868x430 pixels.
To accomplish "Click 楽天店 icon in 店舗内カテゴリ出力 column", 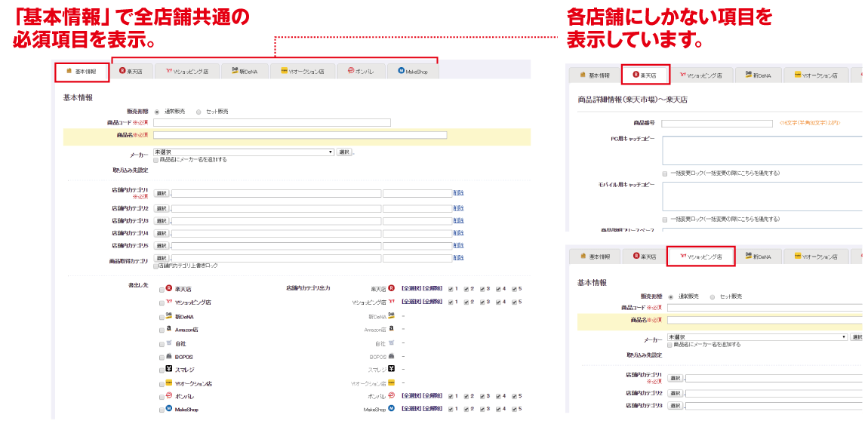I will 392,287.
